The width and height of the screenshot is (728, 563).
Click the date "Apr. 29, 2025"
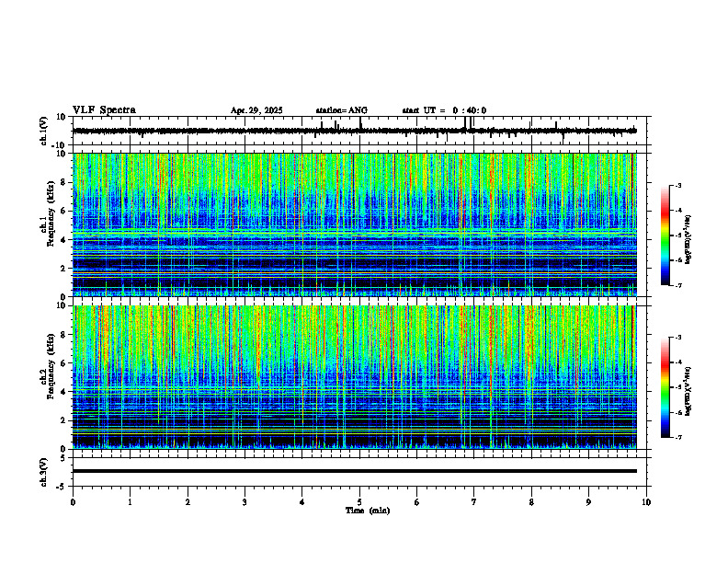click(256, 110)
